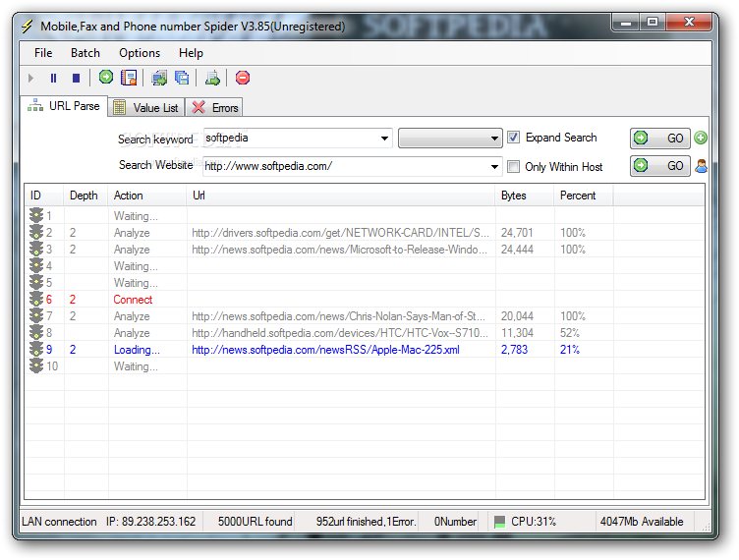This screenshot has width=739, height=560.
Task: Click the user icon beside lower GO
Action: coord(701,166)
